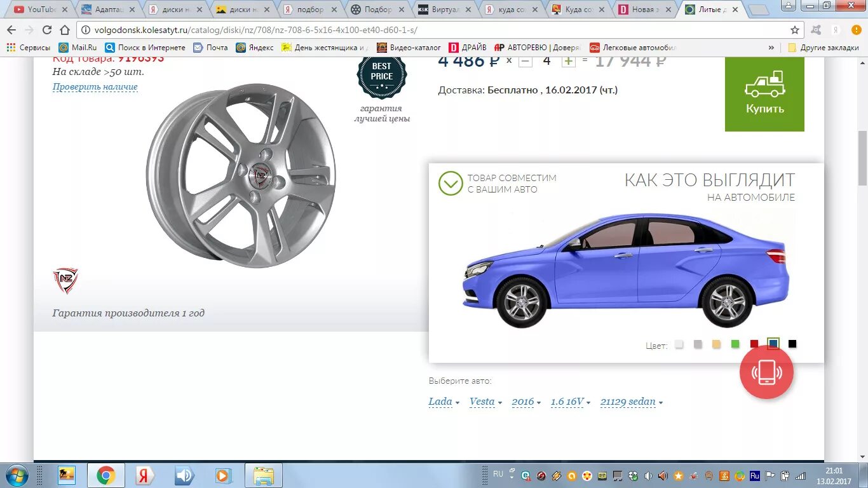
Task: Open file explorer from taskbar
Action: tap(263, 475)
